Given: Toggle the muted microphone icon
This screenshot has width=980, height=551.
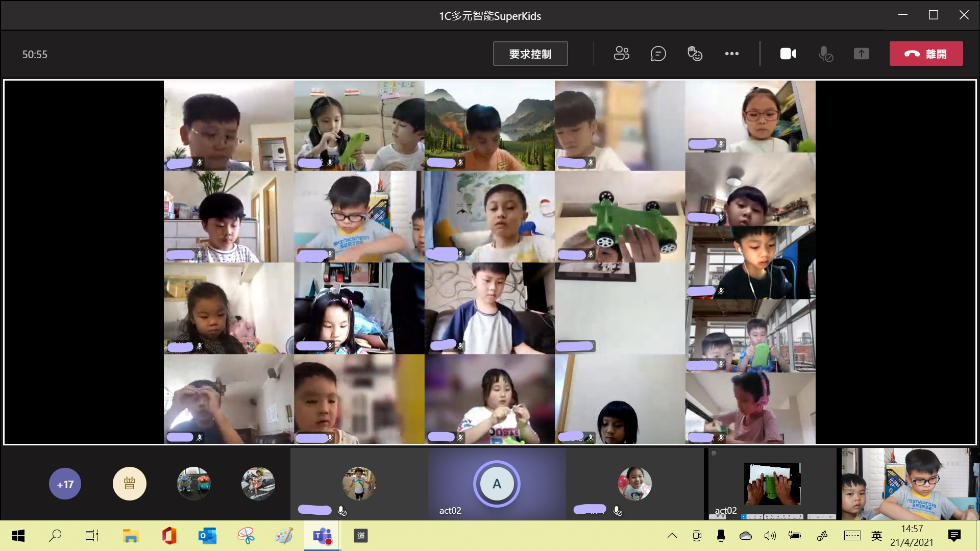Looking at the screenshot, I should click(x=825, y=54).
